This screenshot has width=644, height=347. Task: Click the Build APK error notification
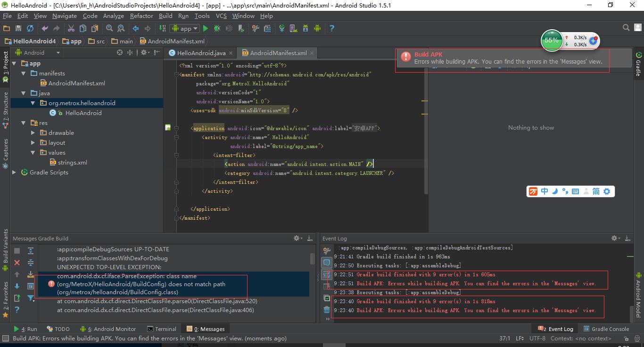(514, 58)
